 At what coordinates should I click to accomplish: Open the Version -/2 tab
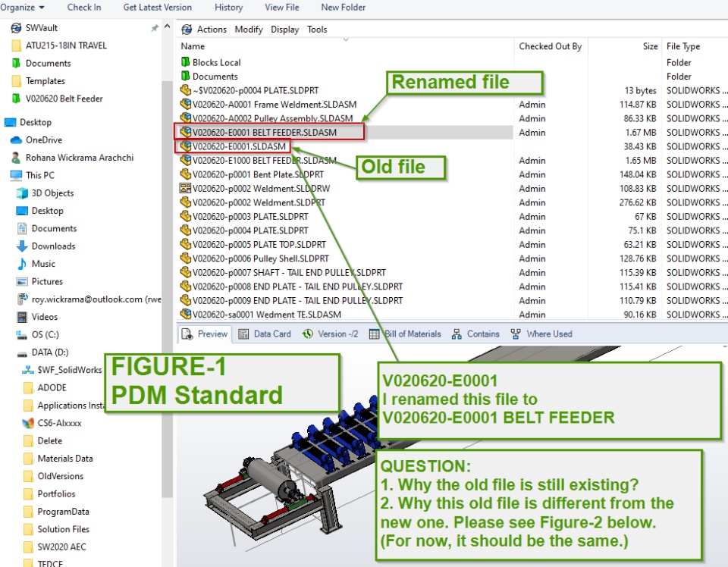tap(330, 334)
